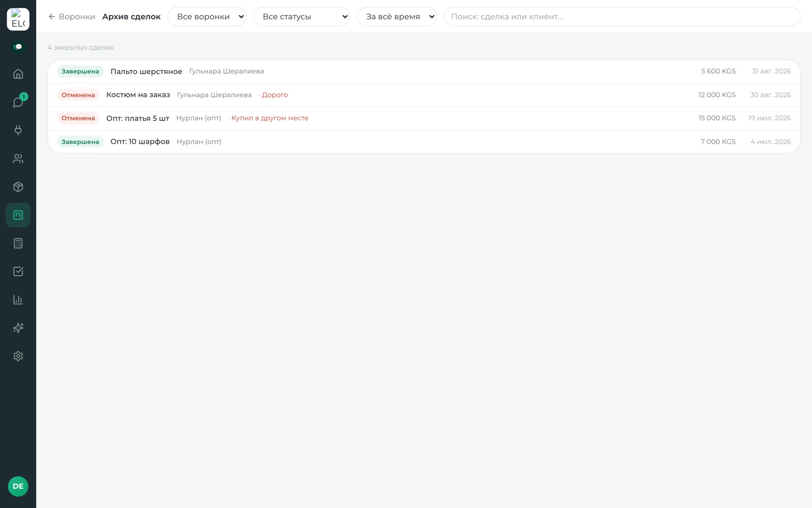This screenshot has height=508, width=812.
Task: Click the Архив сделок page title
Action: tap(131, 17)
